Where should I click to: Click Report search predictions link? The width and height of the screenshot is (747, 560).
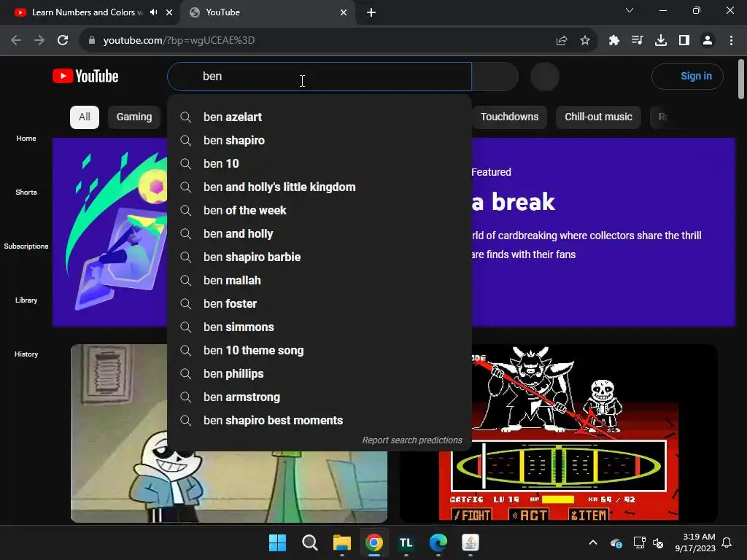pyautogui.click(x=412, y=440)
